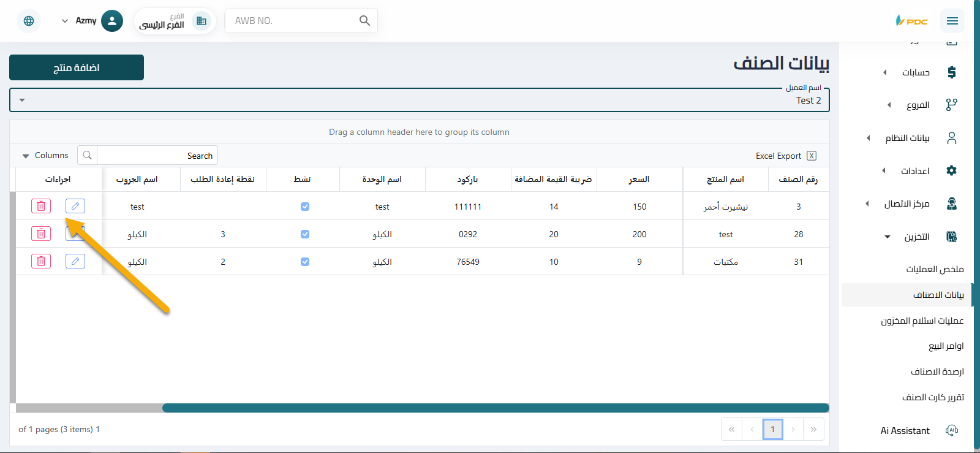Sort by السعر column header
The height and width of the screenshot is (453, 980).
[x=639, y=180]
